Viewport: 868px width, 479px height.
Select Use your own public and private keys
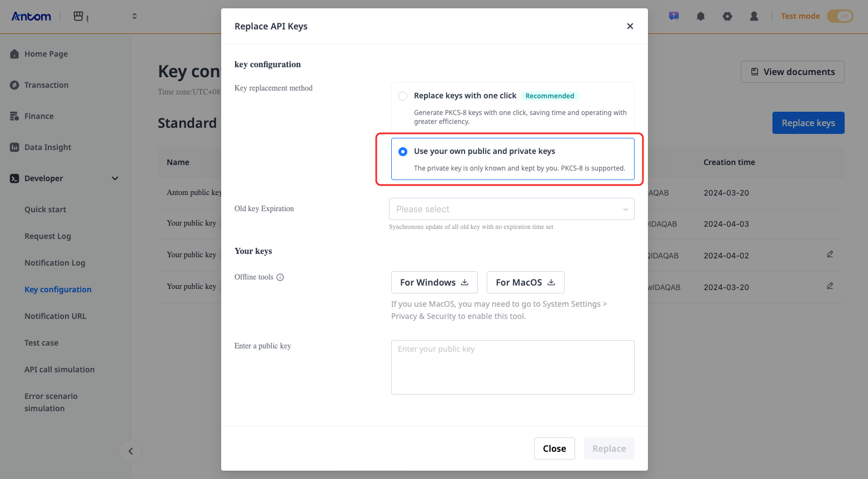402,151
